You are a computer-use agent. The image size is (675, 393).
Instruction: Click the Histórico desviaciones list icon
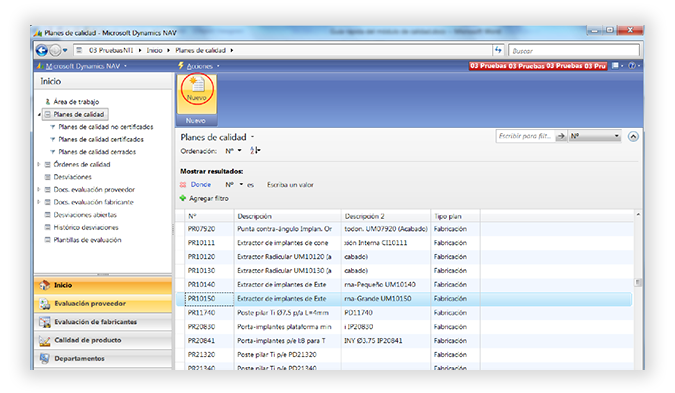48,227
